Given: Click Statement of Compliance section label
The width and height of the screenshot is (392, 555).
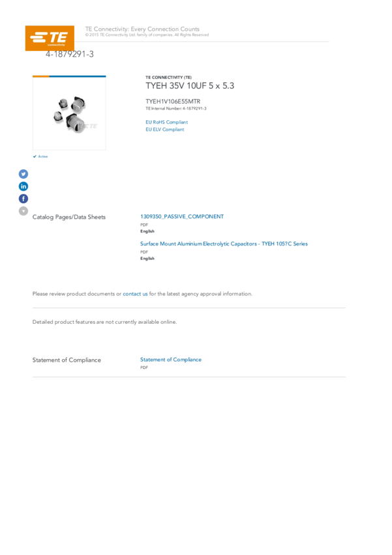Looking at the screenshot, I should coord(67,360).
